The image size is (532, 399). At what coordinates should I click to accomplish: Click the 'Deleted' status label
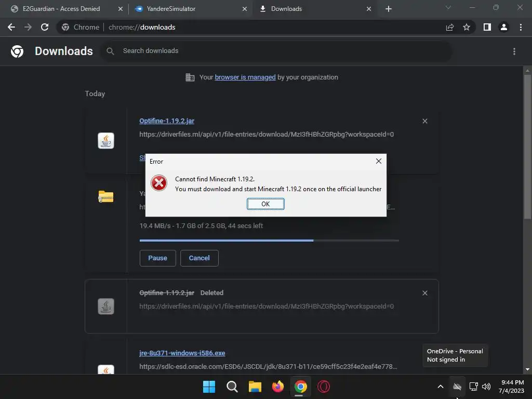tap(212, 293)
